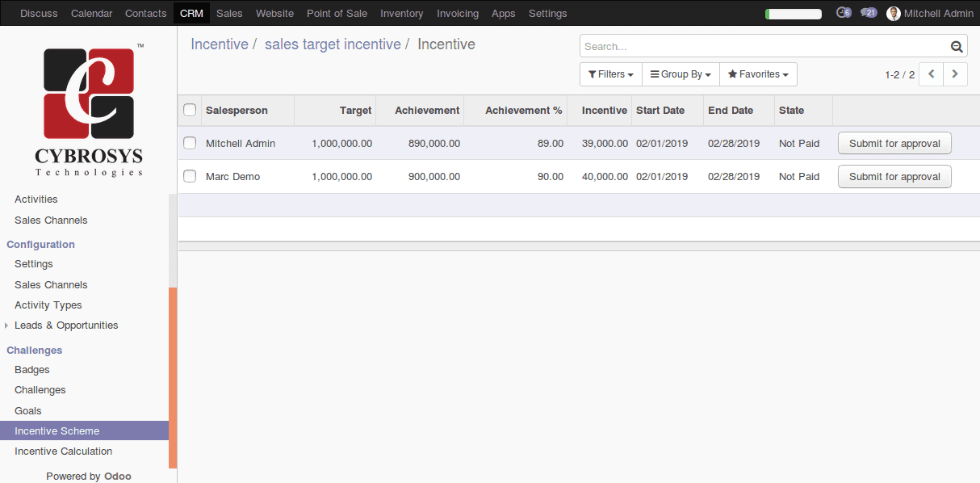Click the sidebar vertical scrollbar
Image resolution: width=980 pixels, height=483 pixels.
[173, 378]
